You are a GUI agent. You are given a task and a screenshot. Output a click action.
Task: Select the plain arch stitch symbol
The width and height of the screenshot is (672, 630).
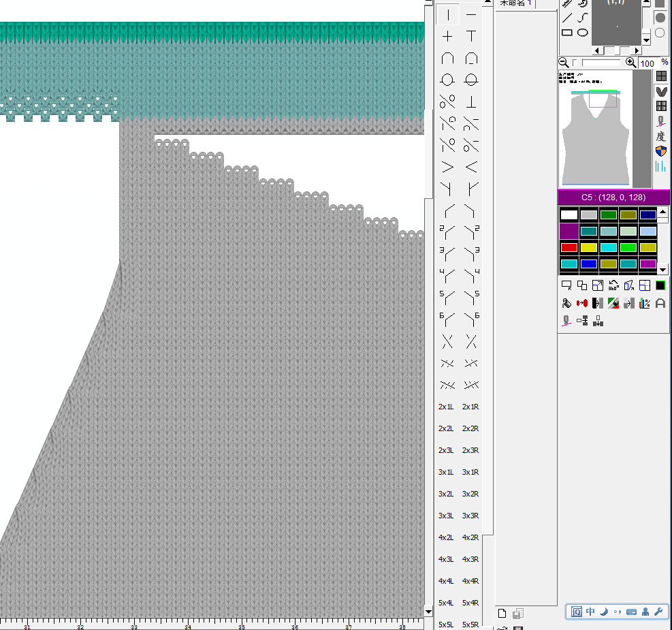point(447,59)
